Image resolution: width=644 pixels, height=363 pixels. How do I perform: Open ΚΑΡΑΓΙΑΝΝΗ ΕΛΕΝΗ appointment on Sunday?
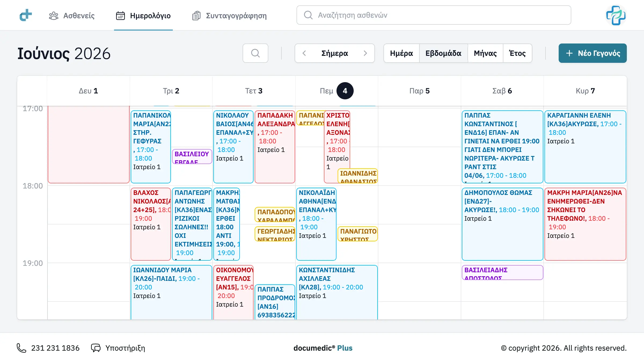[585, 147]
